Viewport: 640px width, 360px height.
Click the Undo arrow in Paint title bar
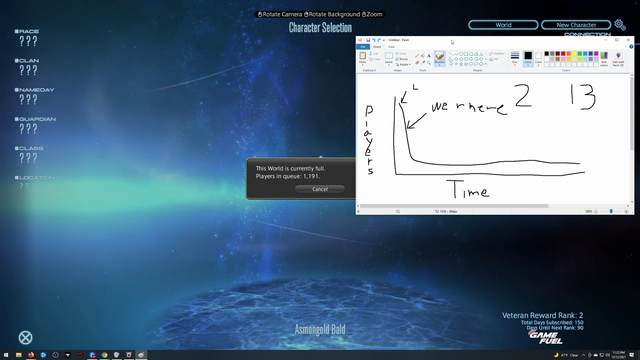pyautogui.click(x=374, y=40)
